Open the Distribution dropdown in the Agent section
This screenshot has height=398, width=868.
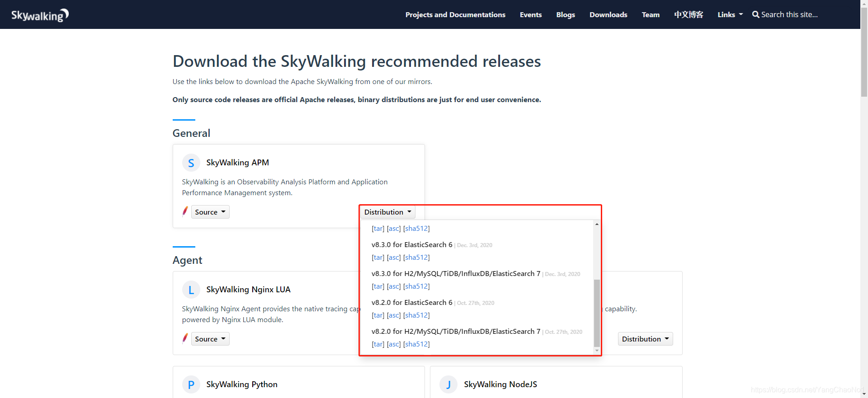coord(645,339)
